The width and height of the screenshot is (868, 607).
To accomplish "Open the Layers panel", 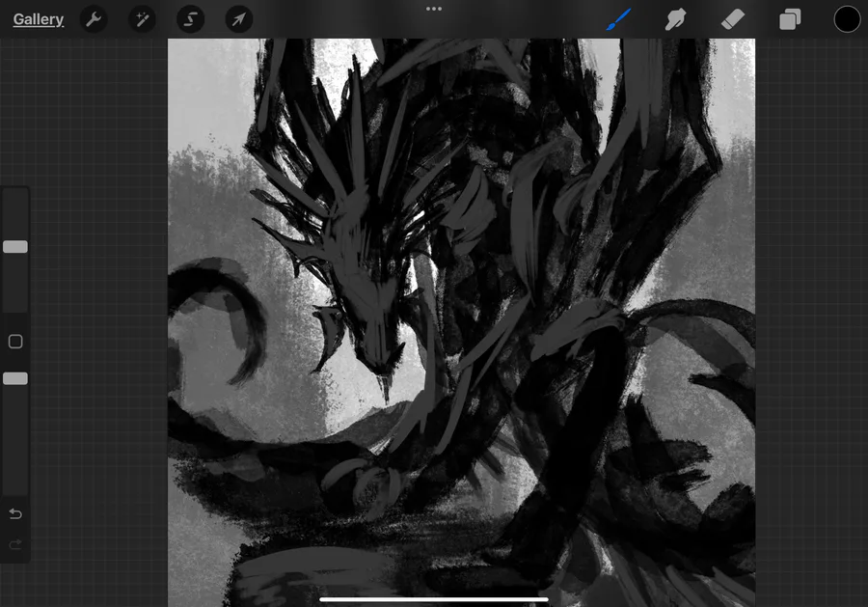I will [x=790, y=19].
